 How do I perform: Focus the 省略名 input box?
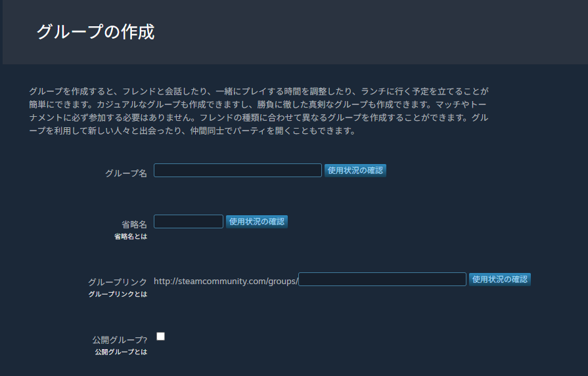189,222
